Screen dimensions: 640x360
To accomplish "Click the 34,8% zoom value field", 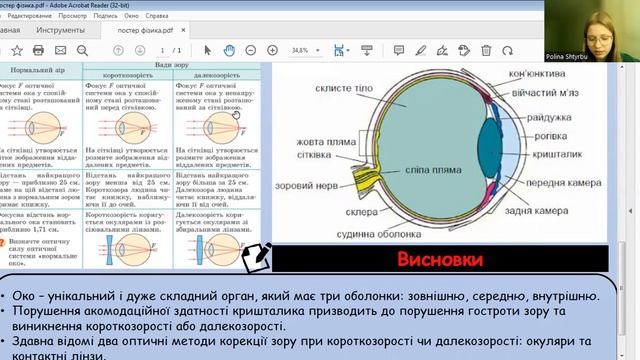I will coord(300,51).
